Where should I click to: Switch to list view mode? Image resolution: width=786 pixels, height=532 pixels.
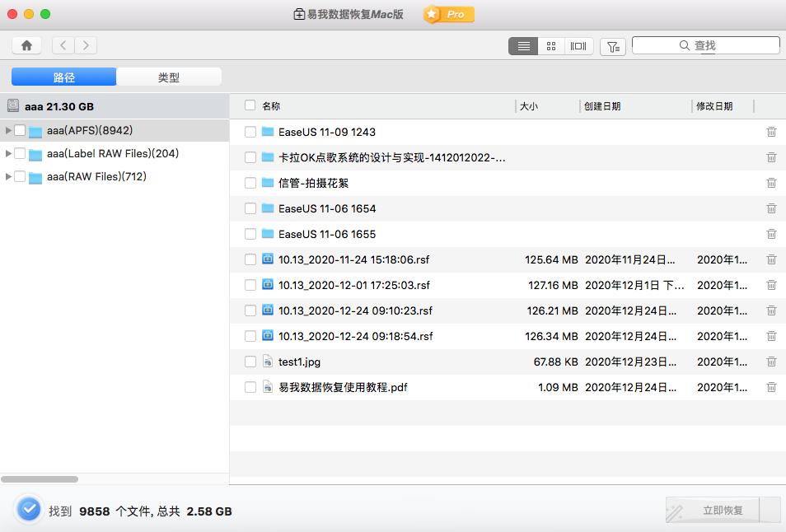point(523,46)
